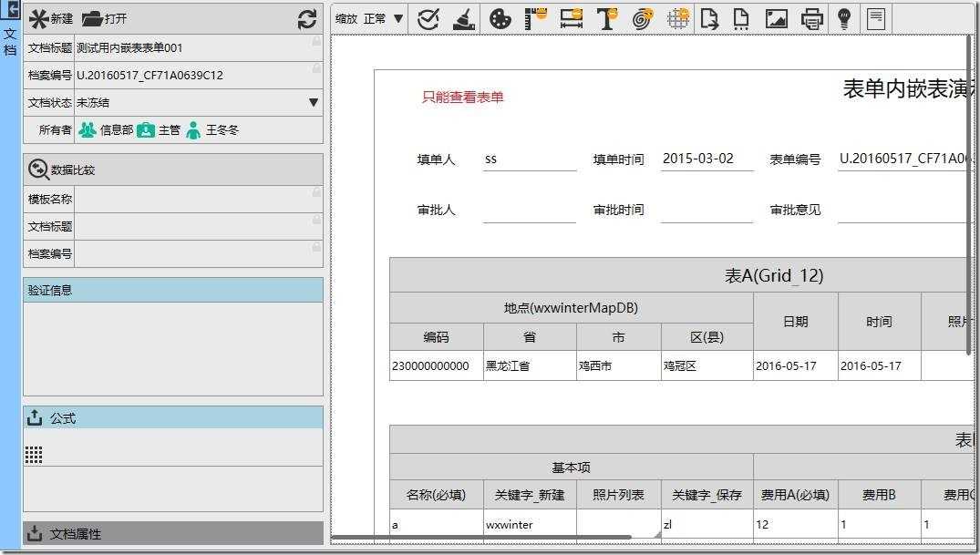980x555 pixels.
Task: Click the 档案编号 field U.20160517_CF71A0639C12
Action: coord(199,75)
